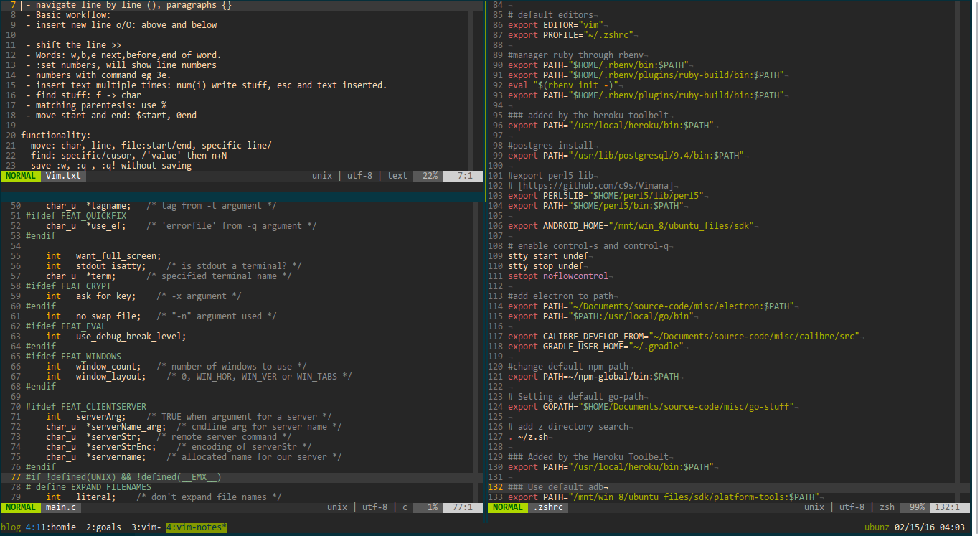Click line 'matching parentesis: use %'
This screenshot has height=536, width=980.
coord(96,105)
